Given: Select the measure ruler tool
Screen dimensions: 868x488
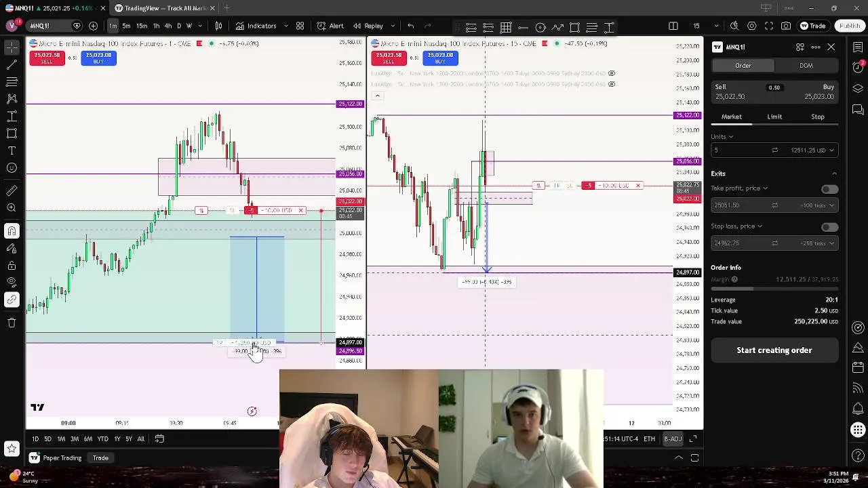Looking at the screenshot, I should (12, 191).
